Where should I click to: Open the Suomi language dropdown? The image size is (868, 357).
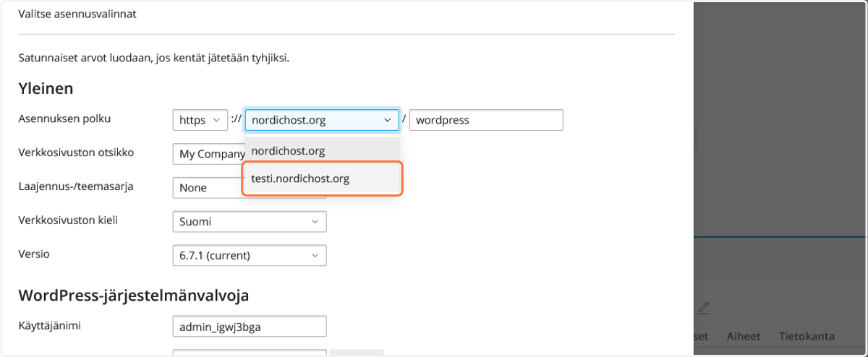coord(250,222)
